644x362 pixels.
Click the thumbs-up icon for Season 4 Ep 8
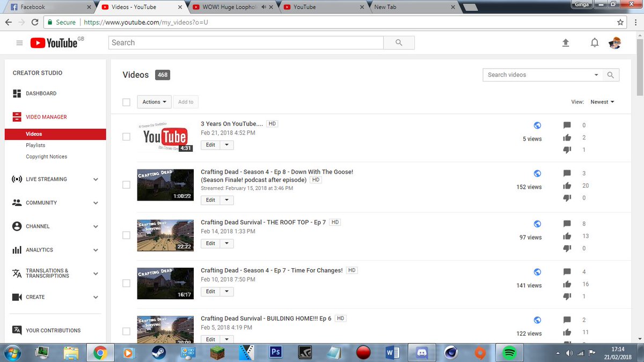click(567, 186)
